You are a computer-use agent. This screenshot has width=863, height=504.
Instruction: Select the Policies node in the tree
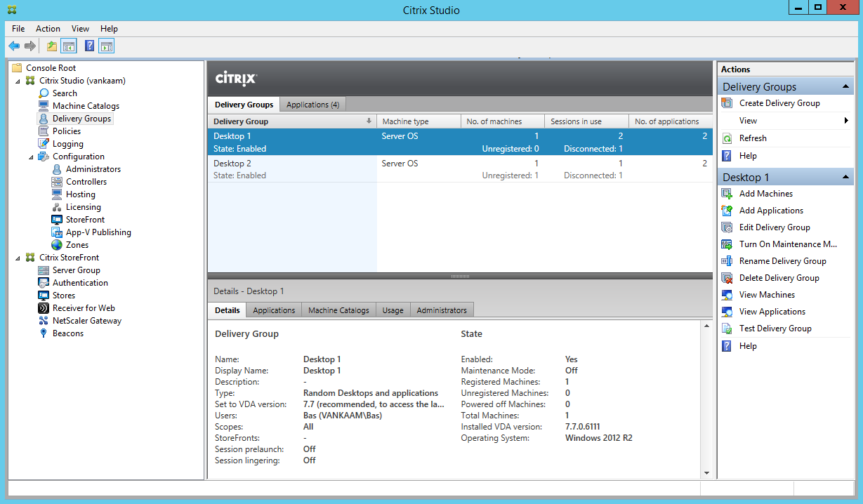(x=67, y=131)
